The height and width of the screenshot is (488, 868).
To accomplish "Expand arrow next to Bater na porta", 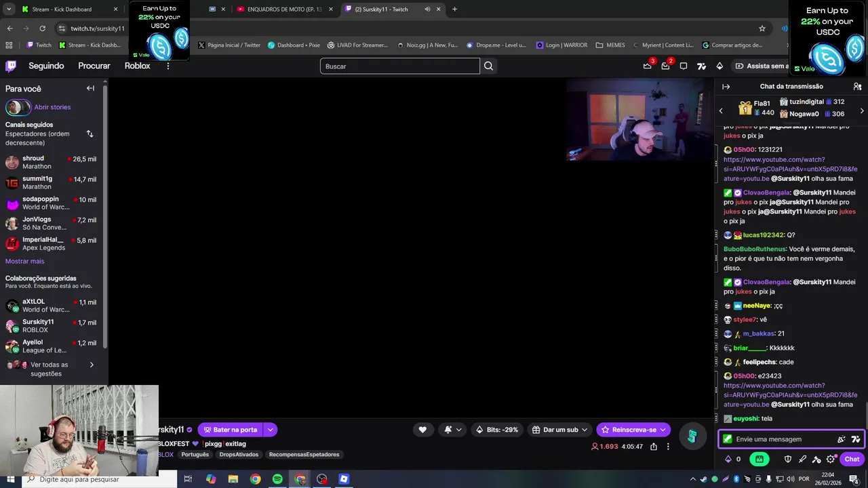I will point(271,430).
